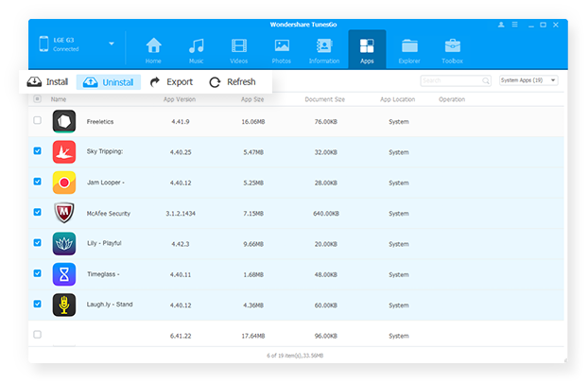The image size is (588, 384).
Task: Click the Install button
Action: point(47,82)
